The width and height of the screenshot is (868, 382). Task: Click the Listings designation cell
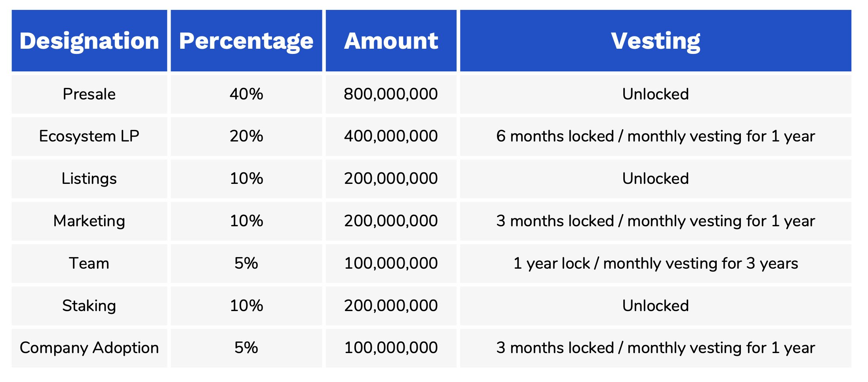tap(89, 179)
